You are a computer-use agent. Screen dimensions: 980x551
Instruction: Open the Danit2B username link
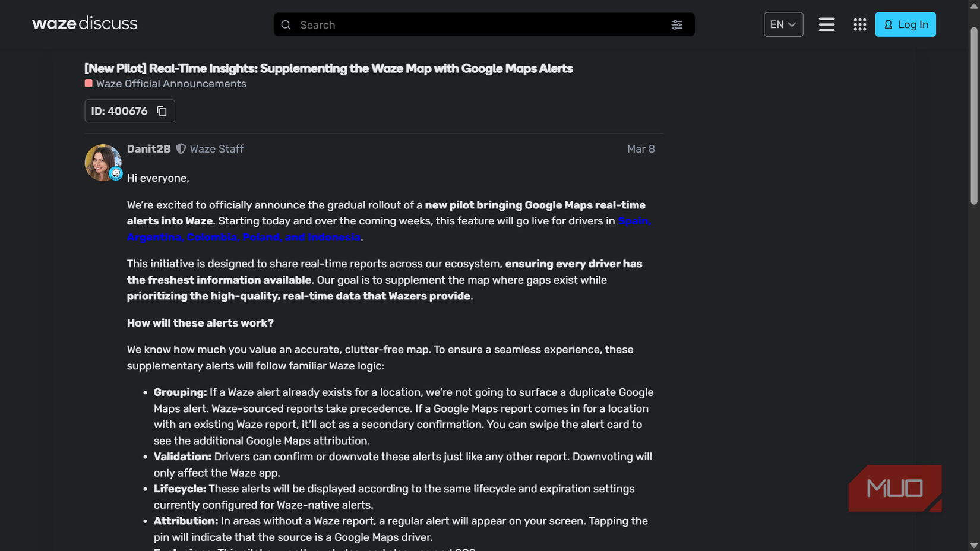(148, 149)
